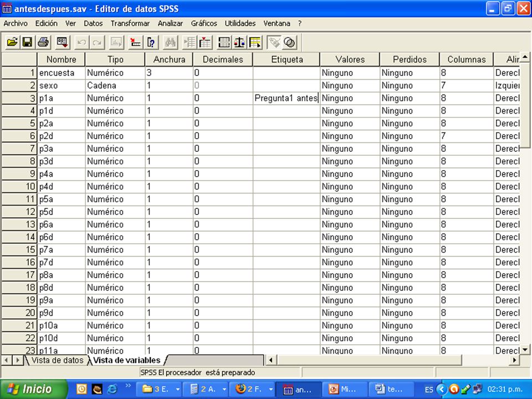Open the Gráficos menu
Viewport: 532px width, 399px height.
(x=203, y=23)
